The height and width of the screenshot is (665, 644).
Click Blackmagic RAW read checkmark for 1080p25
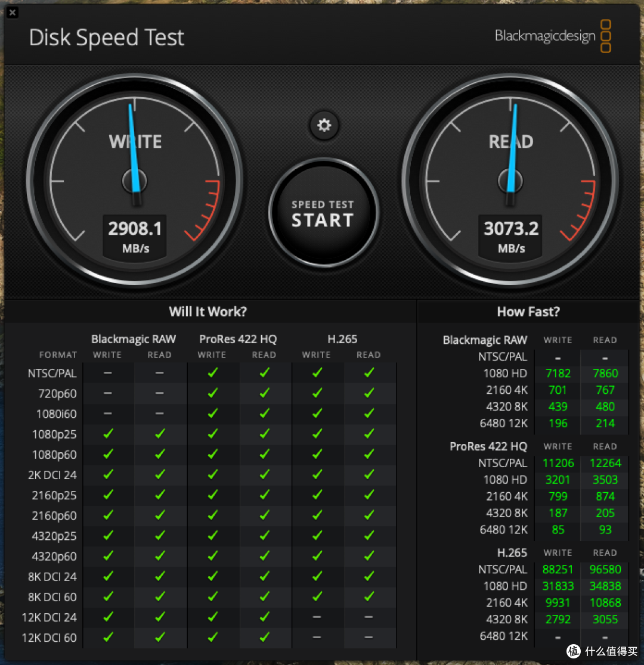pyautogui.click(x=160, y=434)
